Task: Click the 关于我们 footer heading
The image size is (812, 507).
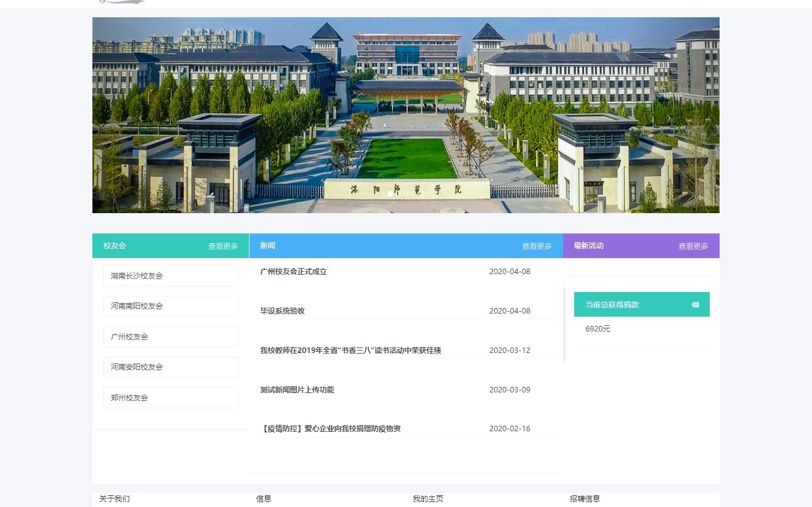Action: [115, 498]
